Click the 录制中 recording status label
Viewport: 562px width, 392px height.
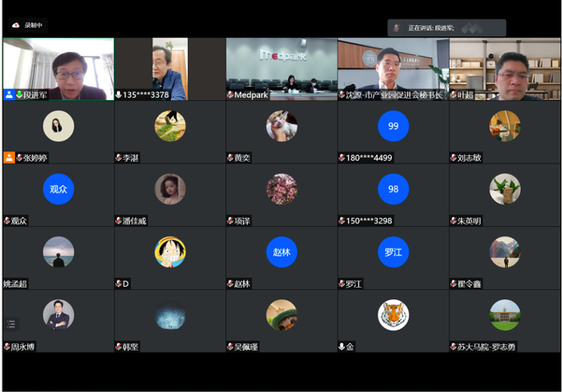point(33,25)
